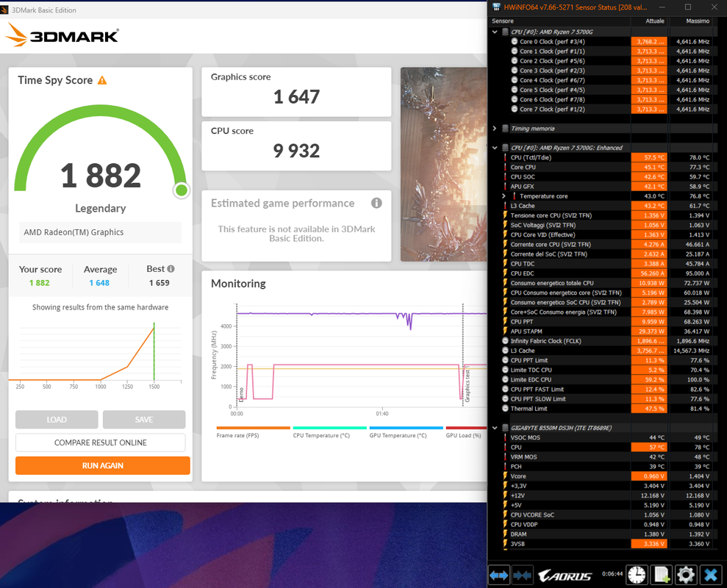Click the CPU score card
This screenshot has height=588, width=727.
coord(296,146)
